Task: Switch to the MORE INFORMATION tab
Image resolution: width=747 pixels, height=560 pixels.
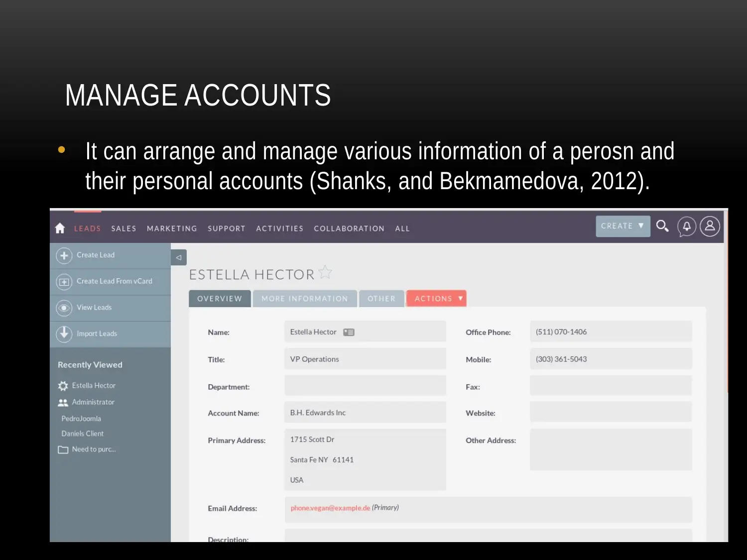Action: point(305,299)
